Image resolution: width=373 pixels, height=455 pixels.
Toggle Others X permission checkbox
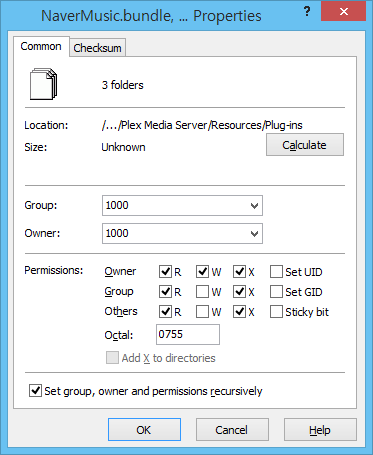[239, 312]
